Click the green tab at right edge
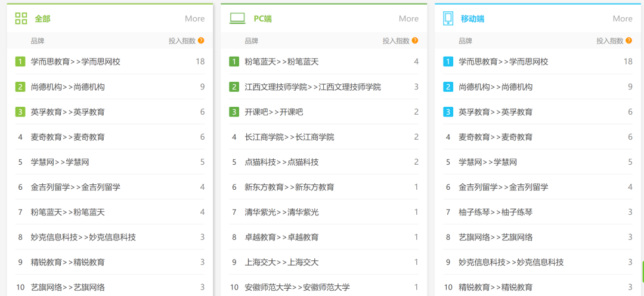This screenshot has height=296, width=644. pos(642,272)
